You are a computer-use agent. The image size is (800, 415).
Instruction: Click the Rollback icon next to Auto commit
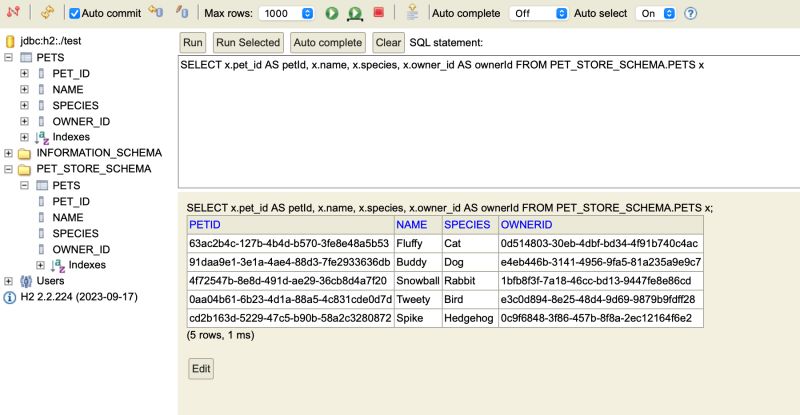tap(156, 12)
